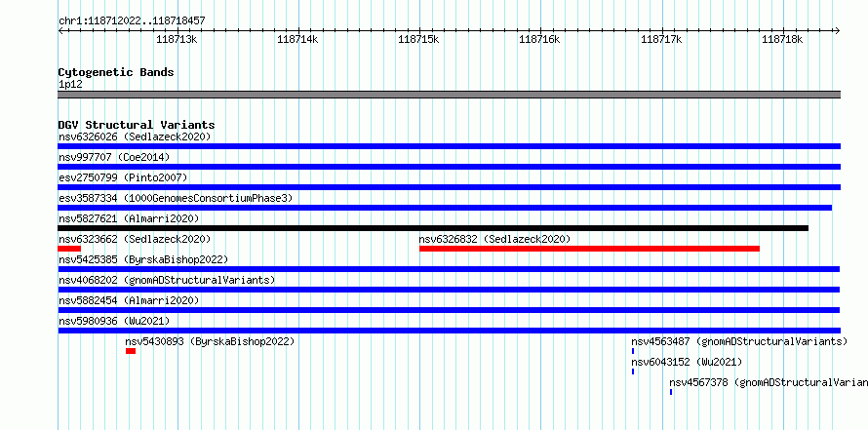Click the nsv5882454 (Almarri2020) label
This screenshot has width=868, height=430.
pos(129,300)
